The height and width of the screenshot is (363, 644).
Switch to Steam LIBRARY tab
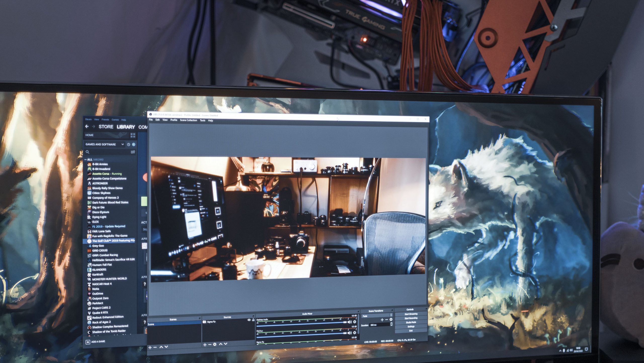pyautogui.click(x=126, y=127)
